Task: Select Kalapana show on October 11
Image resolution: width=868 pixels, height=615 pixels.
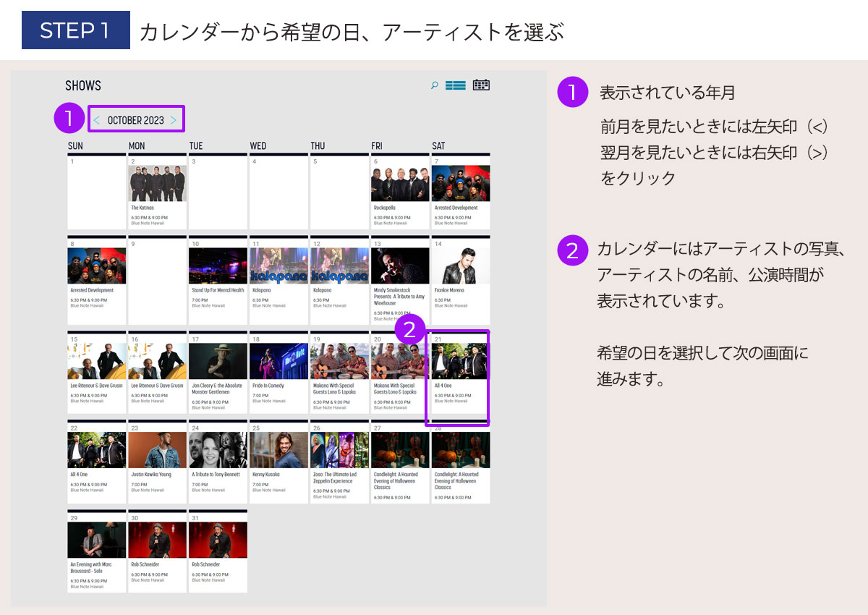Action: pyautogui.click(x=278, y=266)
